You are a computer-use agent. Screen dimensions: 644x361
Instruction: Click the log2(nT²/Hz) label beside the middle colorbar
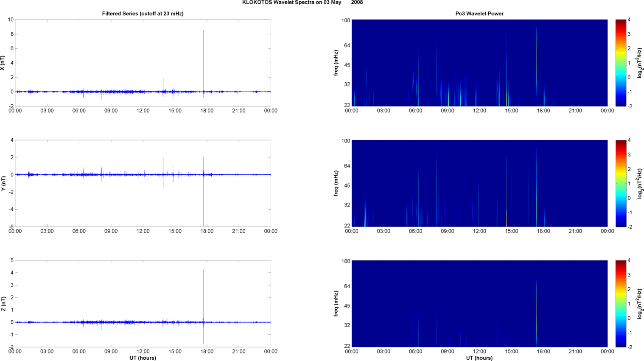click(x=640, y=183)
